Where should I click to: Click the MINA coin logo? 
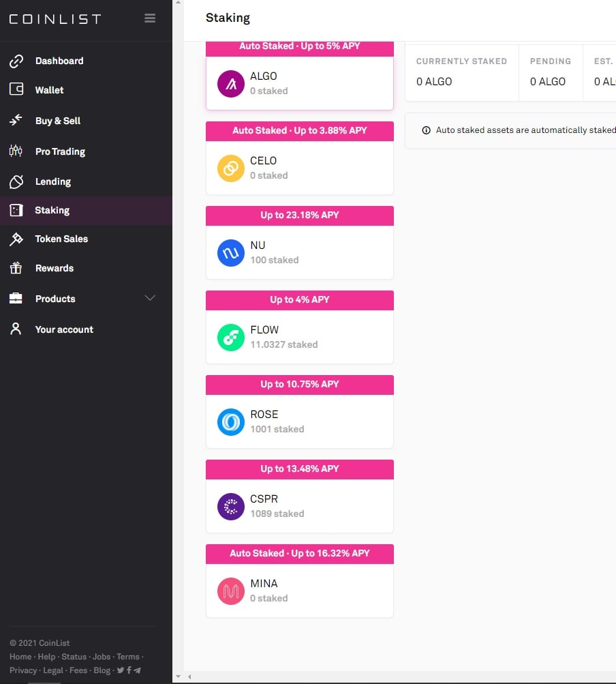pyautogui.click(x=230, y=591)
